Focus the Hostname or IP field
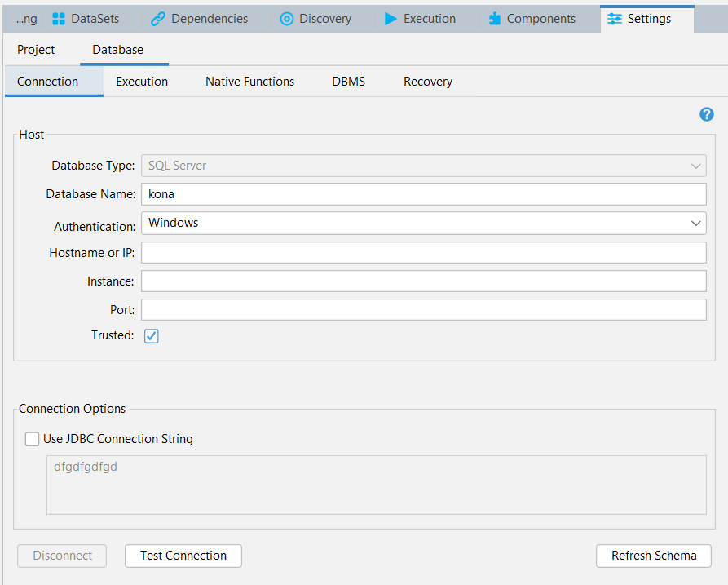 coord(423,253)
